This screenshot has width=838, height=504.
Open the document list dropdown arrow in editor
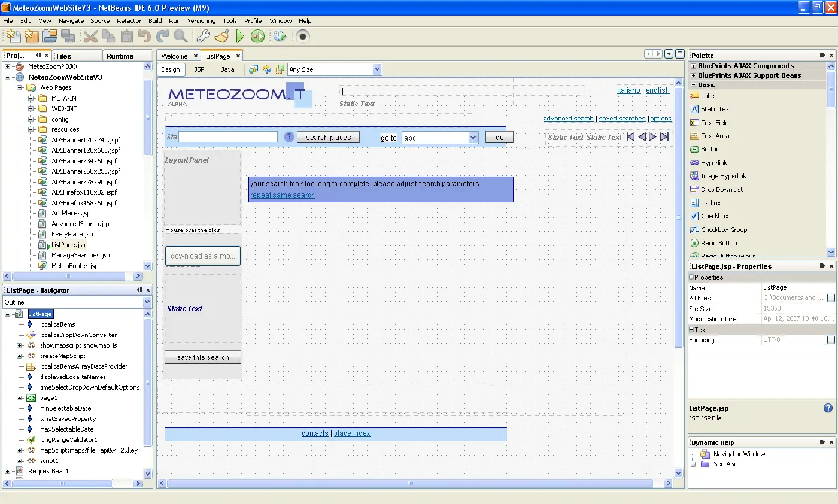(669, 54)
